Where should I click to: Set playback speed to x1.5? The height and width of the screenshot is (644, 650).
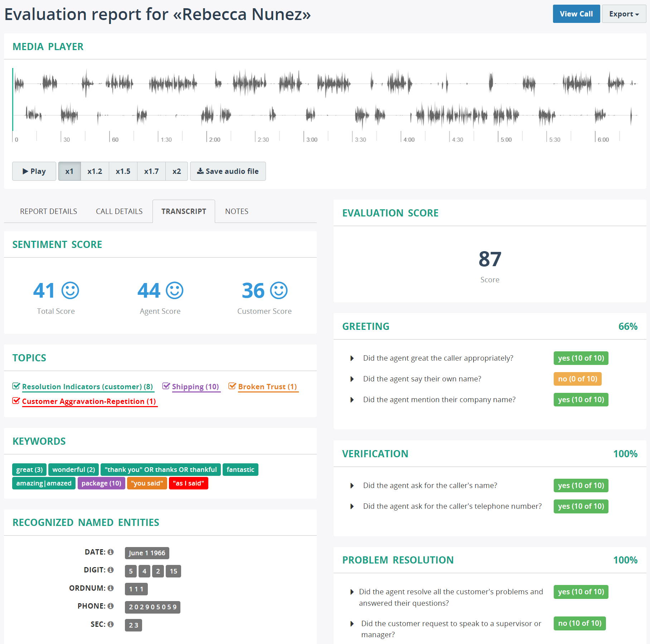[x=123, y=171]
